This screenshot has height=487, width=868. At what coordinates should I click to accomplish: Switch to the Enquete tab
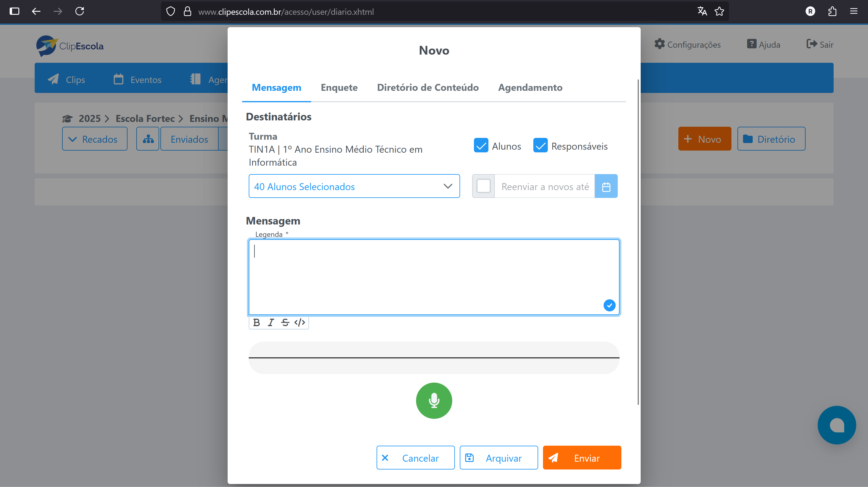(x=339, y=88)
